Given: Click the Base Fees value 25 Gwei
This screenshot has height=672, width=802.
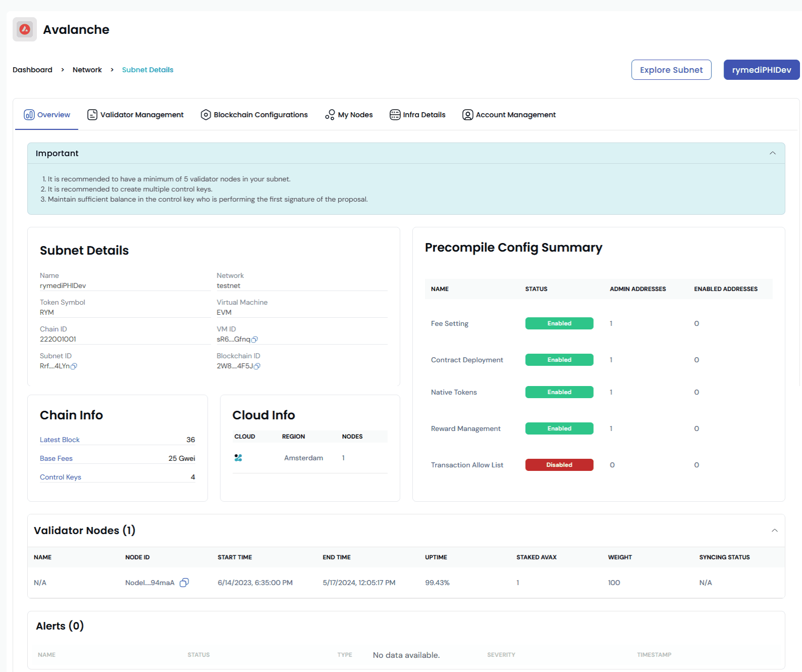Looking at the screenshot, I should tap(182, 458).
